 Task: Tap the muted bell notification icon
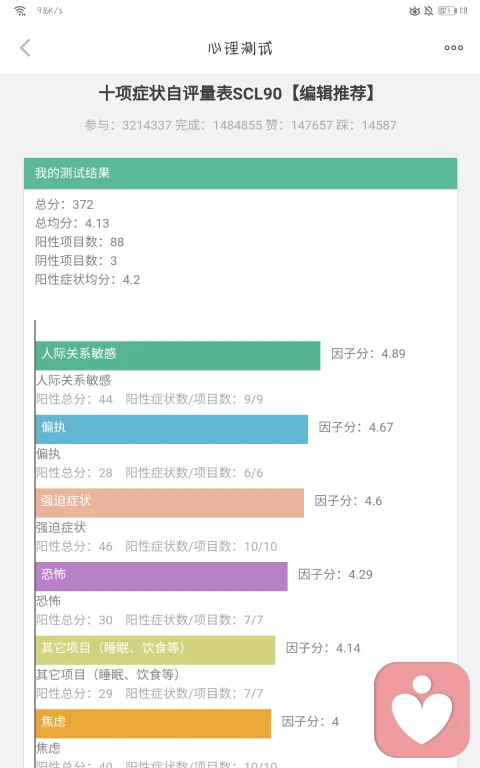click(x=429, y=10)
